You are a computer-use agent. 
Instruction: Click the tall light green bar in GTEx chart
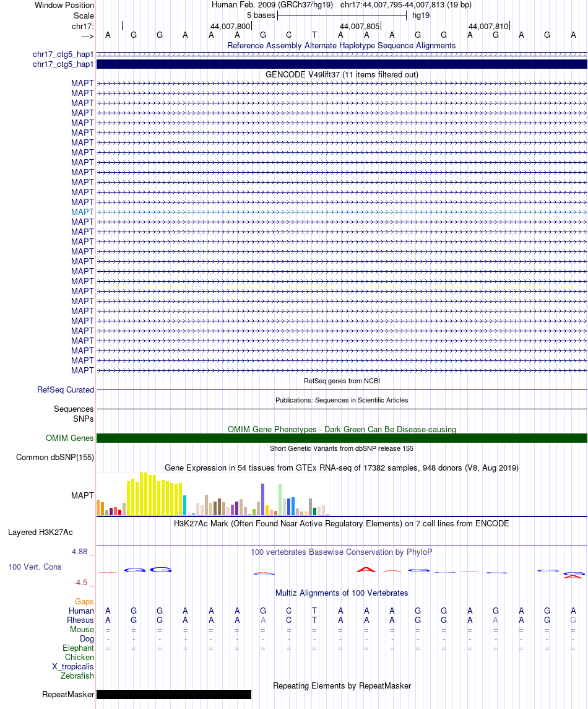point(280,500)
